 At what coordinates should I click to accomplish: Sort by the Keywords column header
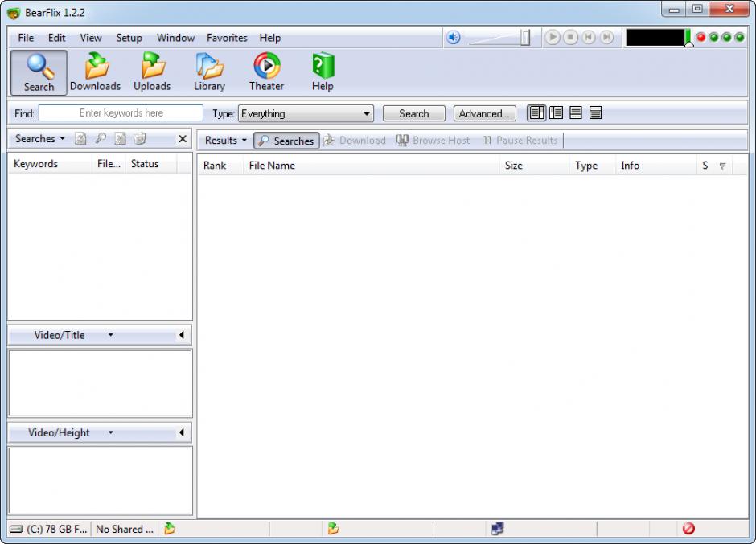50,164
